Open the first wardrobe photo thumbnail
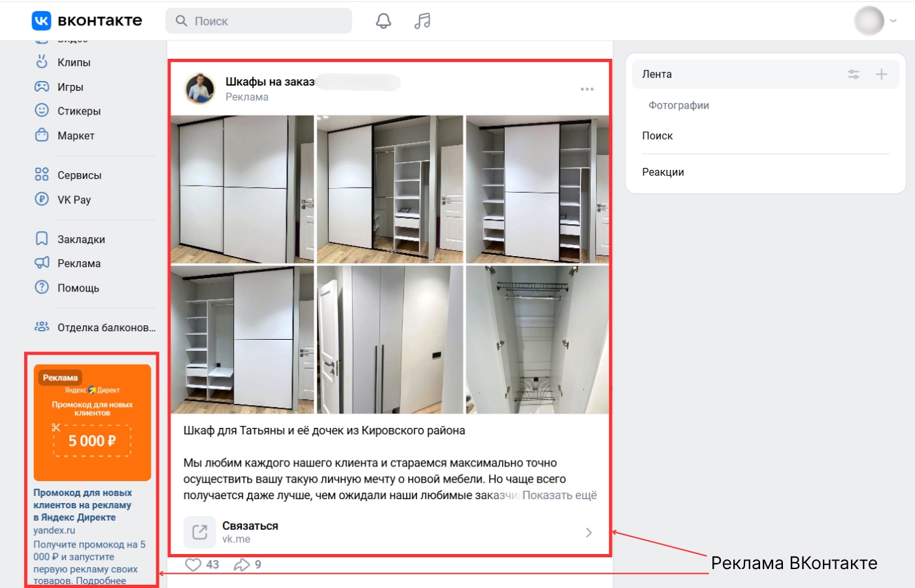 [x=242, y=189]
